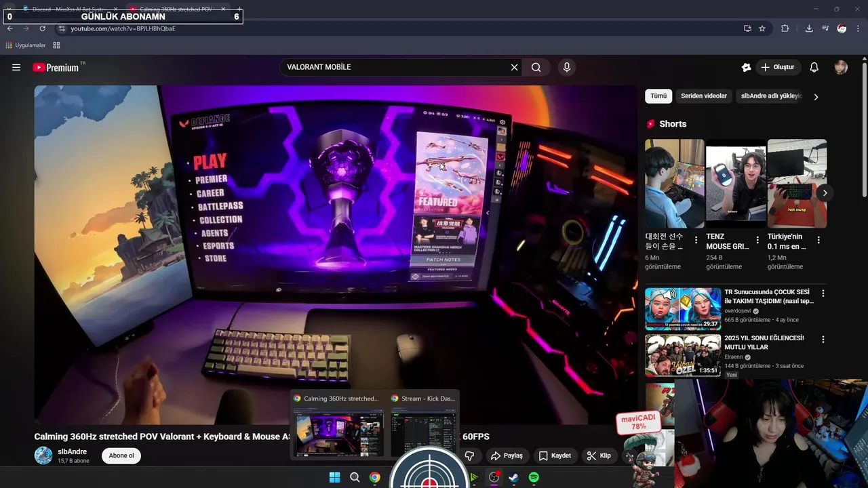Screen dimensions: 868x488
Task: Open options for TR Sunucusunda video
Action: coord(823,293)
